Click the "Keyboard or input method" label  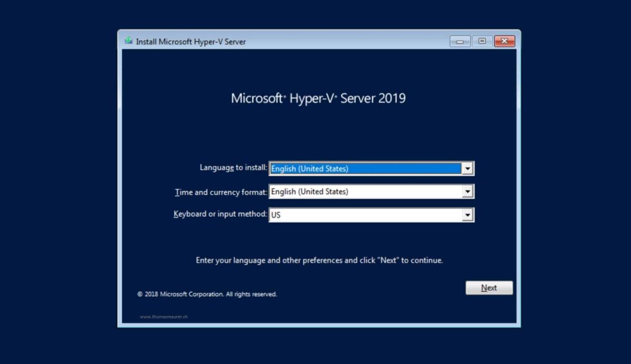219,214
